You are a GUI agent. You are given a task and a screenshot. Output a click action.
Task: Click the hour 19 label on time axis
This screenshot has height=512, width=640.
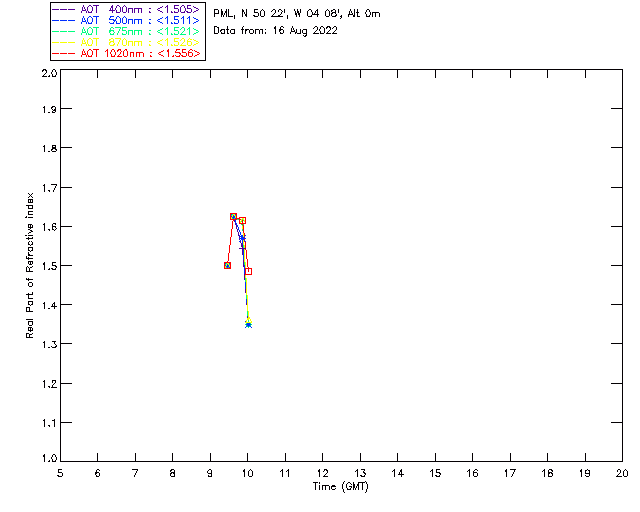[585, 473]
